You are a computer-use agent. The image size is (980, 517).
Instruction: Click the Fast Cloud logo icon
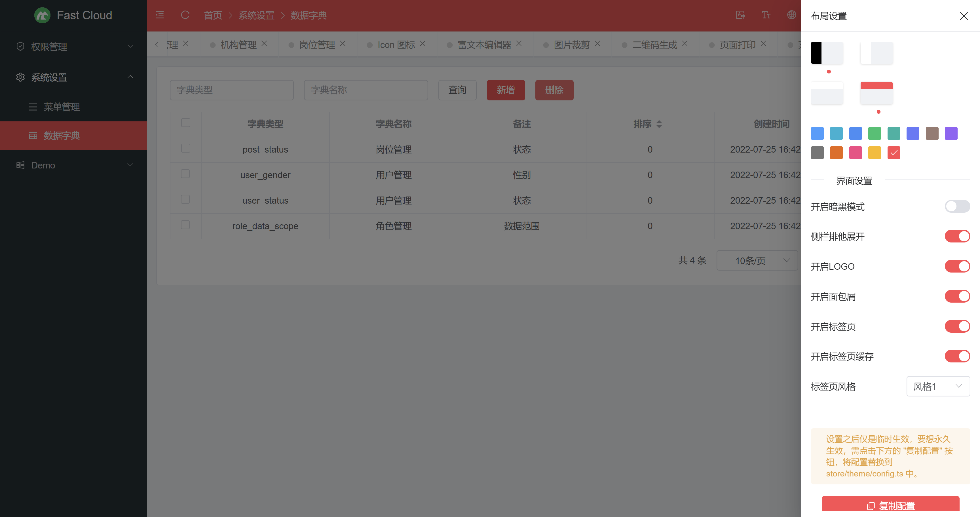(42, 15)
